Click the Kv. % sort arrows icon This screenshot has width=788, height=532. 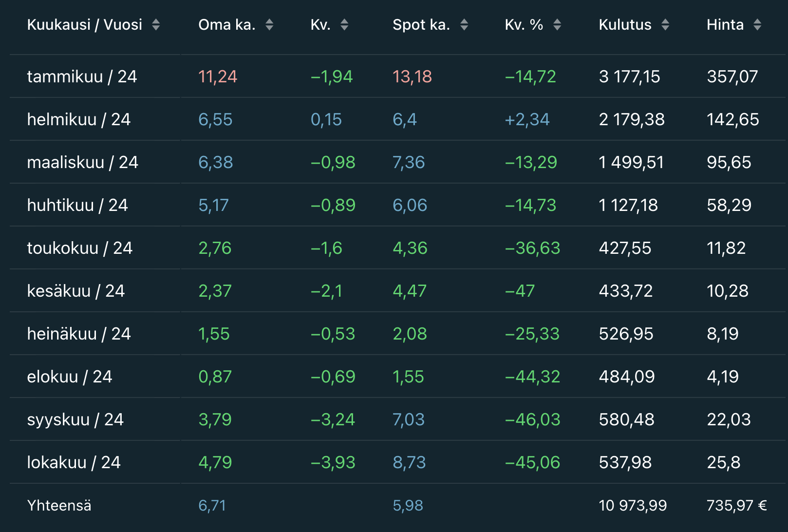(x=557, y=25)
